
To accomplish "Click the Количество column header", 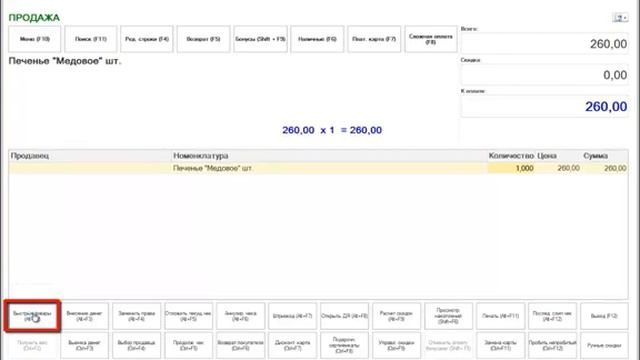I will point(511,156).
